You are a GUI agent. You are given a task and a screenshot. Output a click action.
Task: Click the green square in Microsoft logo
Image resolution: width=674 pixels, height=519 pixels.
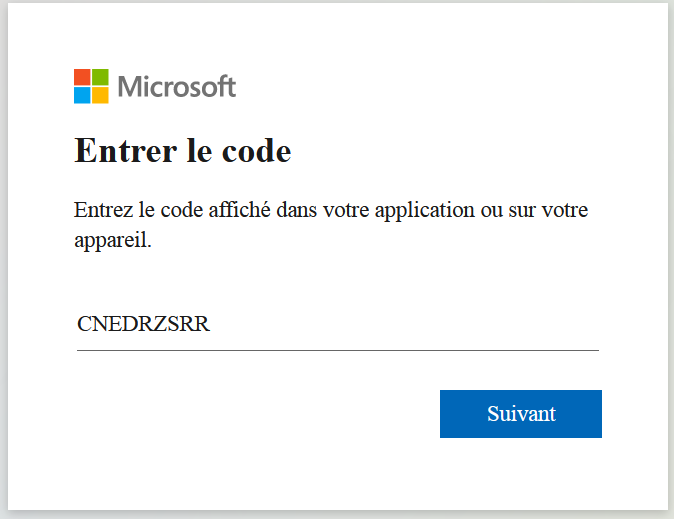99,78
